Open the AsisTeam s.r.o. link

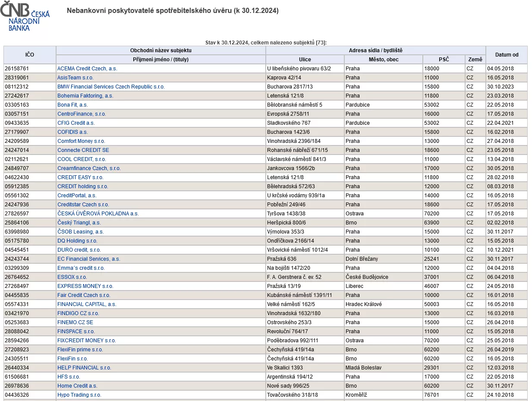coord(76,78)
